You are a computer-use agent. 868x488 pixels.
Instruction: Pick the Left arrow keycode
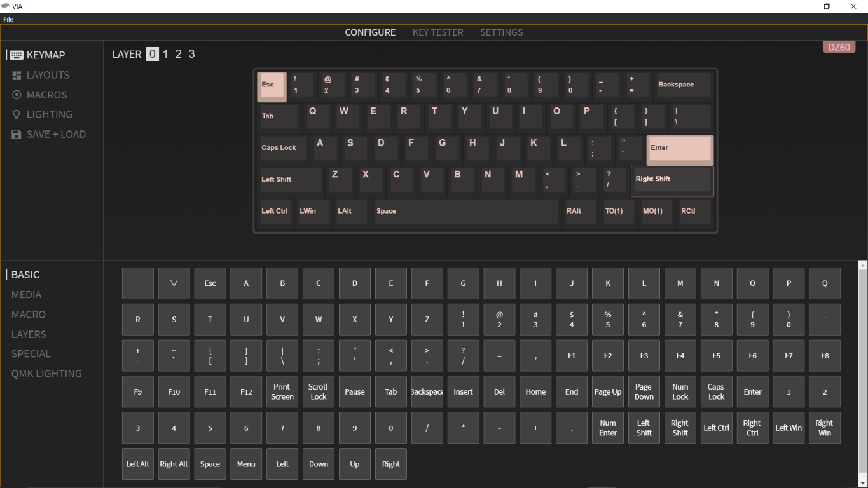pyautogui.click(x=282, y=464)
